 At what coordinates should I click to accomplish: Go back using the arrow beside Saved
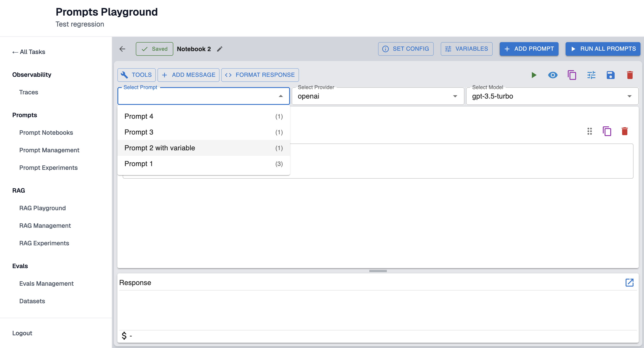tap(122, 49)
